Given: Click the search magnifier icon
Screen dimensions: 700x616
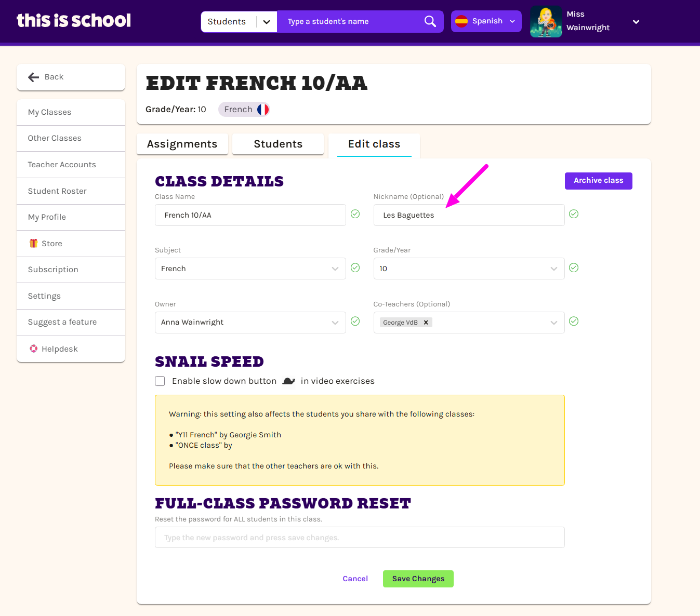Looking at the screenshot, I should click(430, 21).
